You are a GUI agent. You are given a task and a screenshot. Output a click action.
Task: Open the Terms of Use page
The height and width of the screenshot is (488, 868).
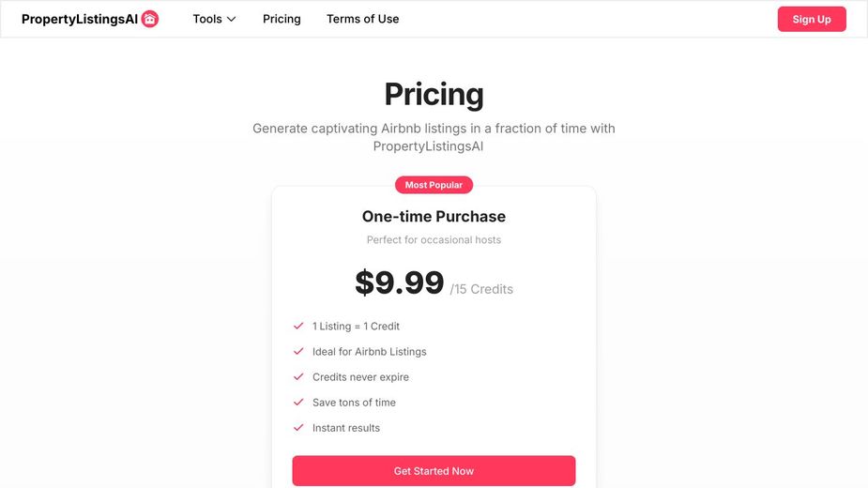point(362,19)
